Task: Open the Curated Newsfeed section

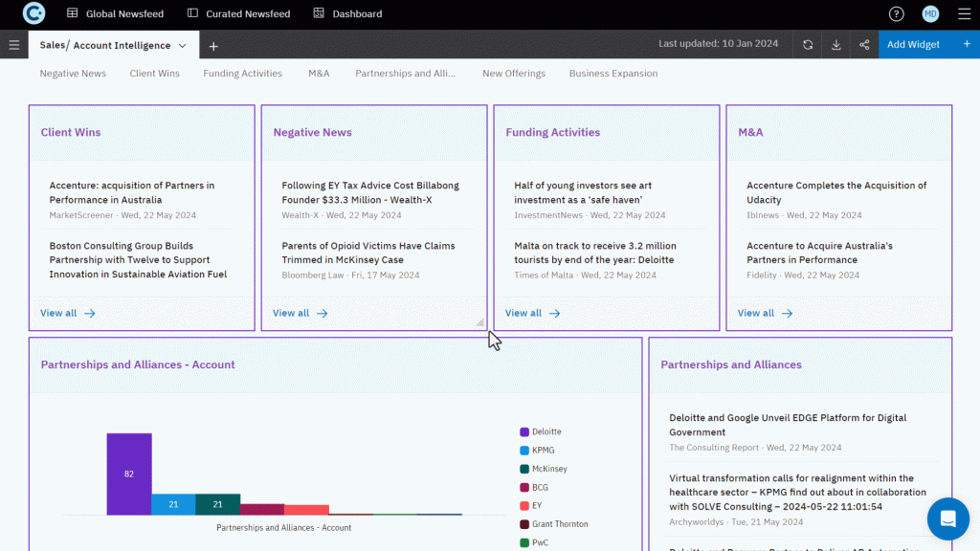Action: 237,13
